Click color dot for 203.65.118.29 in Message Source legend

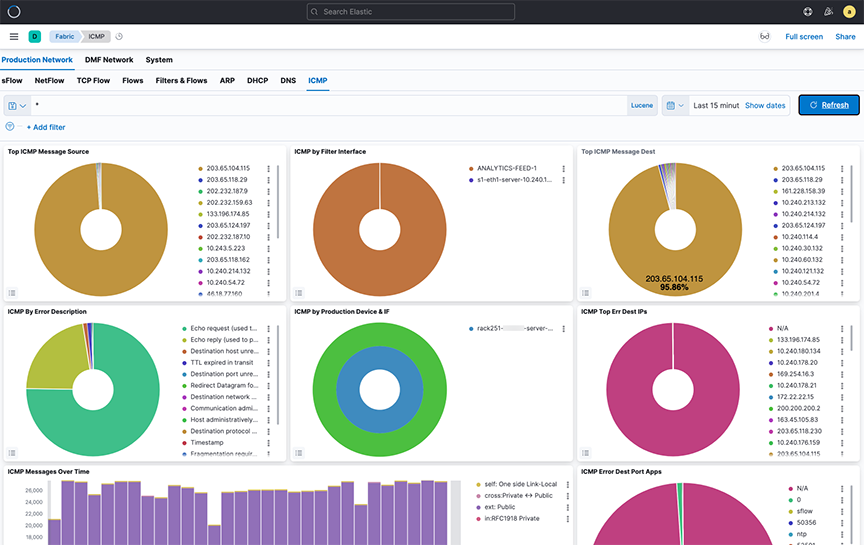(201, 180)
